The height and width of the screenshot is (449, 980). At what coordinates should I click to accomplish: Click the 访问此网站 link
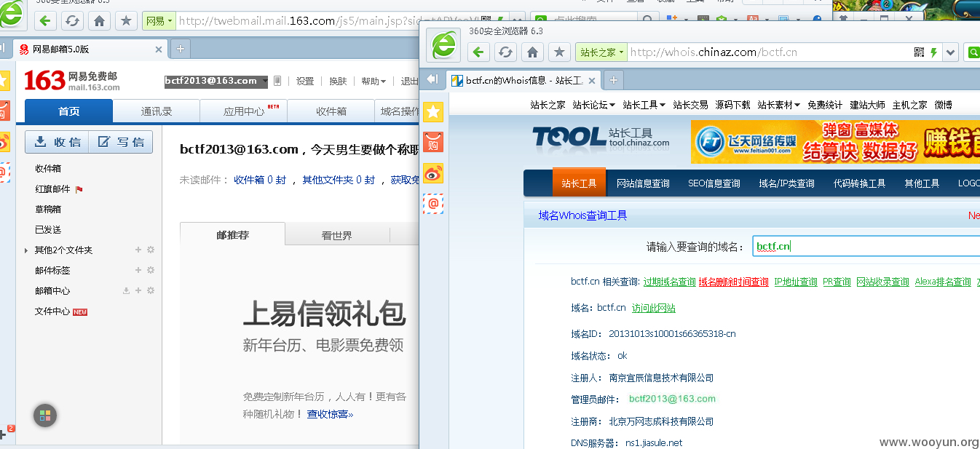tap(653, 308)
